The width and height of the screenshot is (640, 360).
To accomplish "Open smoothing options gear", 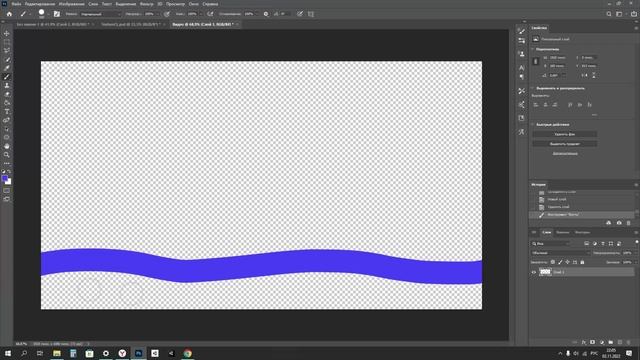I will (x=266, y=14).
